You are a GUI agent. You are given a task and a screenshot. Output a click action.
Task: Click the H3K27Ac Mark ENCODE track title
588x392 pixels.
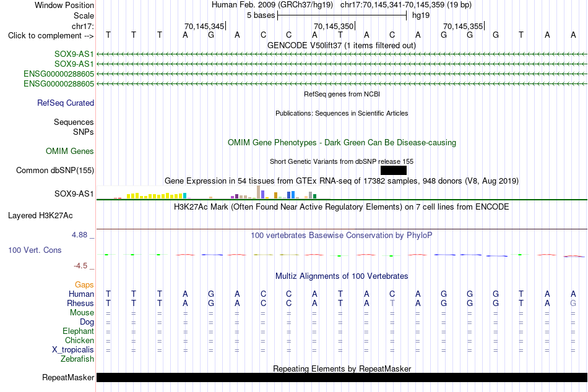[342, 207]
